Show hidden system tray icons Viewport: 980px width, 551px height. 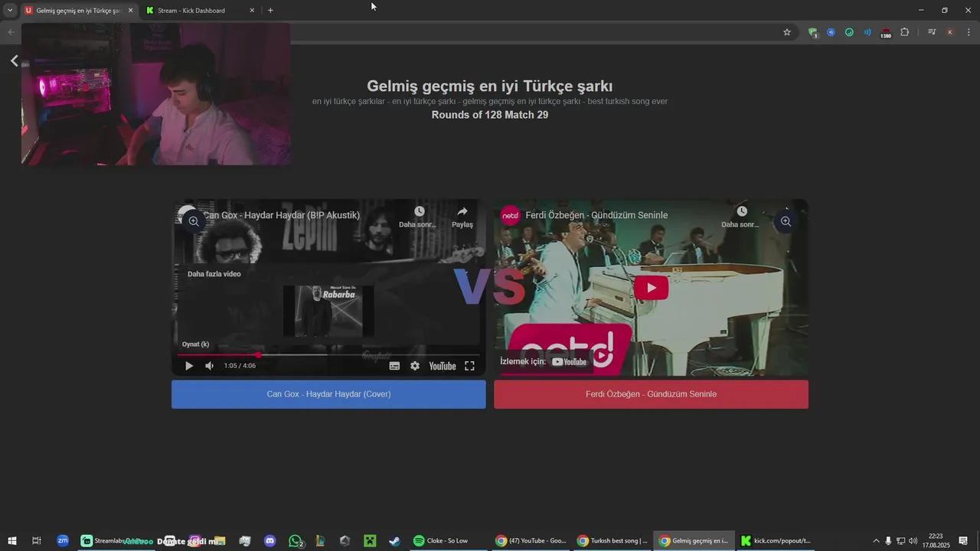pyautogui.click(x=877, y=541)
